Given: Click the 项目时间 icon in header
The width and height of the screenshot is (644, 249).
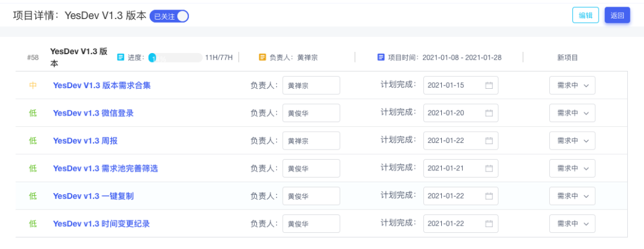Looking at the screenshot, I should (380, 57).
